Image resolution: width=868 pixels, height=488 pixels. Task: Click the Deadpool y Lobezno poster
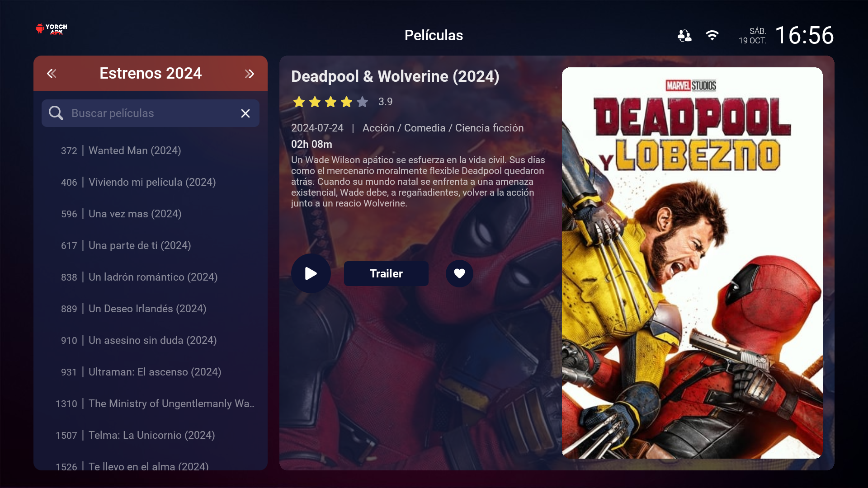tap(692, 263)
